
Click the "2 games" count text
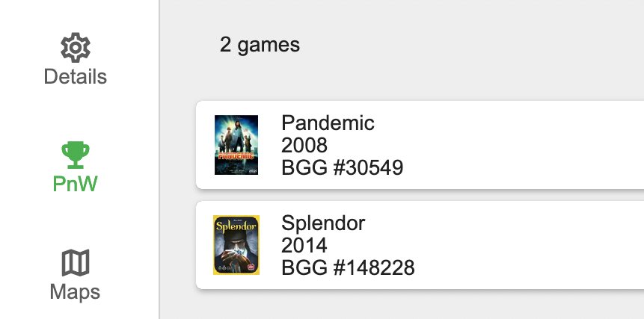(x=260, y=45)
